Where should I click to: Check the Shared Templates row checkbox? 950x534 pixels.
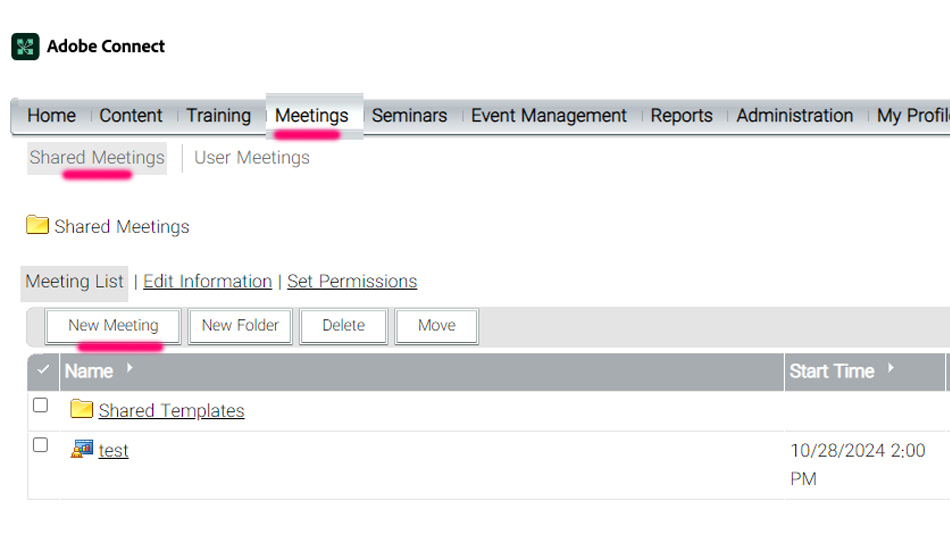[40, 405]
